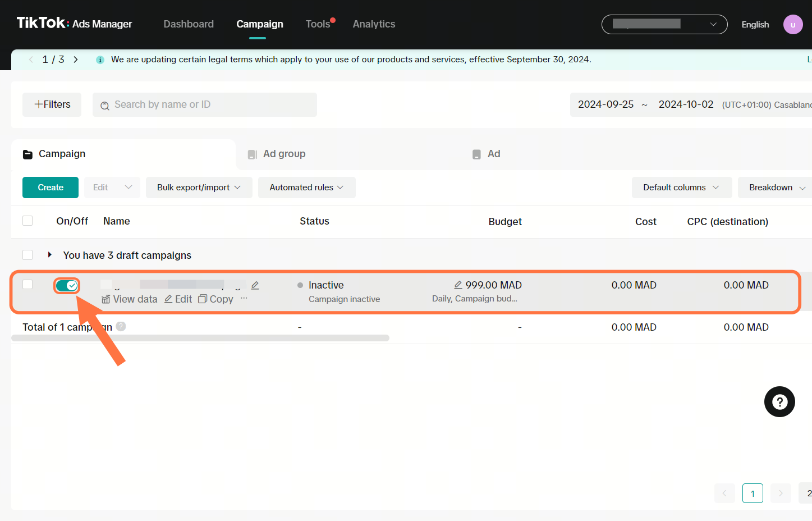Click the pencil icon next to campaign name
The image size is (812, 521).
click(x=255, y=285)
